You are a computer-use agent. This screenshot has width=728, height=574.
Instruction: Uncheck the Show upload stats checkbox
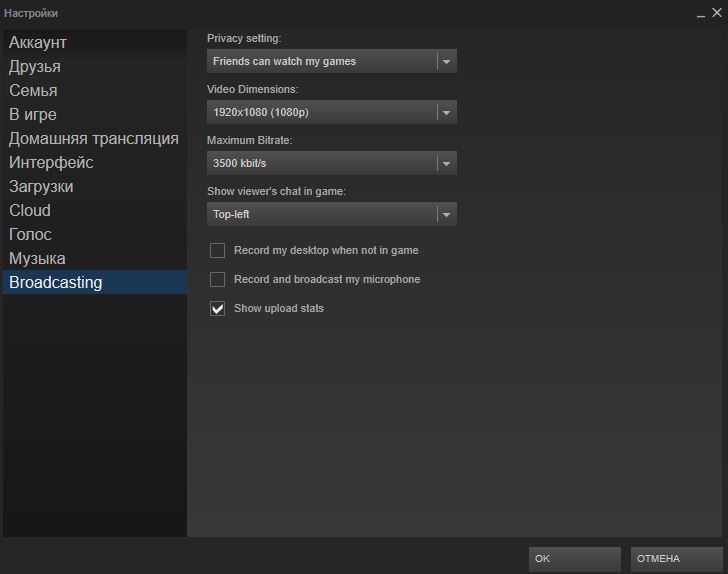(x=218, y=308)
